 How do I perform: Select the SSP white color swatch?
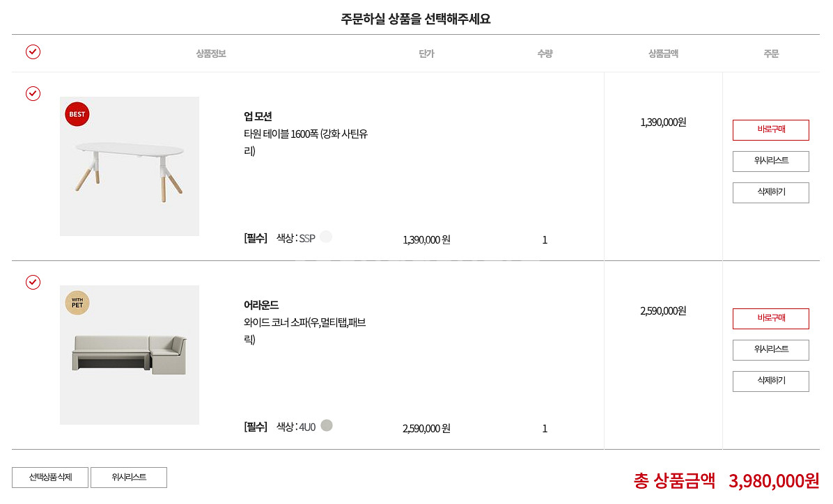[326, 237]
